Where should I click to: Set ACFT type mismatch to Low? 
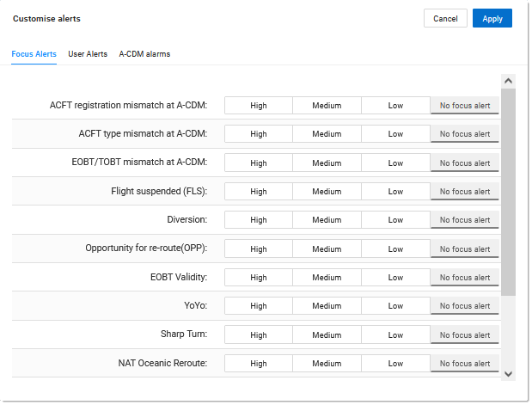pos(395,134)
